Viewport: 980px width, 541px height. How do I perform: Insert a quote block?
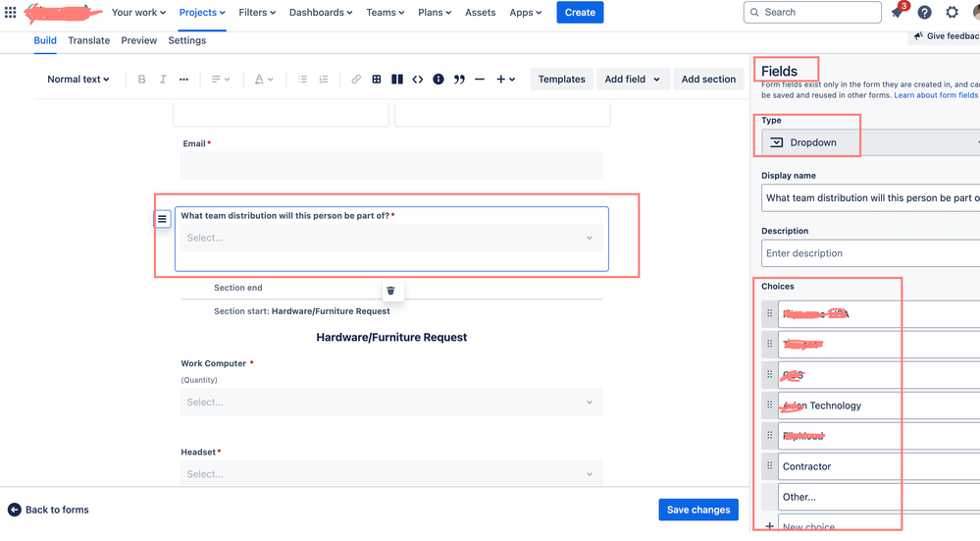[459, 80]
